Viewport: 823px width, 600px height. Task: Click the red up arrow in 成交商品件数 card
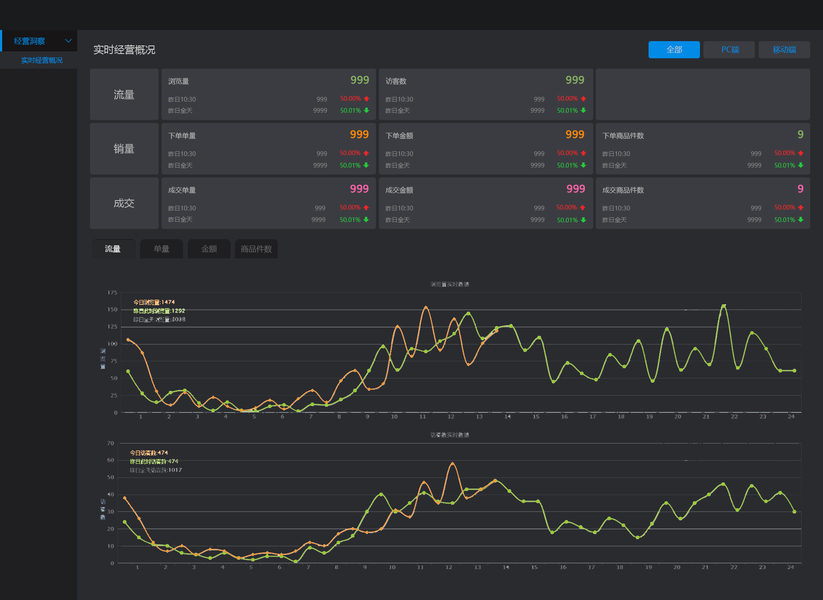tap(800, 207)
